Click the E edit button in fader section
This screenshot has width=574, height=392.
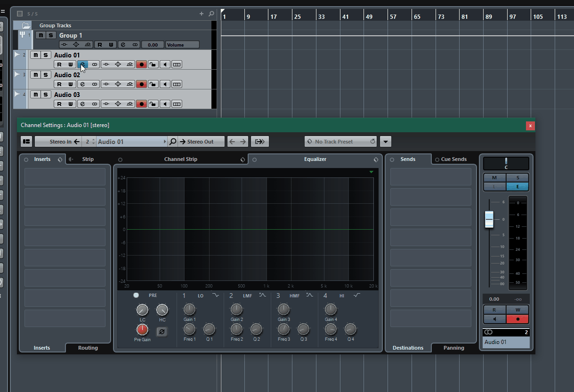pos(517,186)
